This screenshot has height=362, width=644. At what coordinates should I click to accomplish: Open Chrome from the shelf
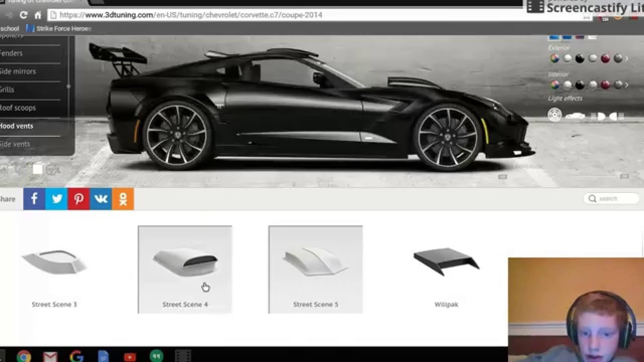(x=24, y=356)
